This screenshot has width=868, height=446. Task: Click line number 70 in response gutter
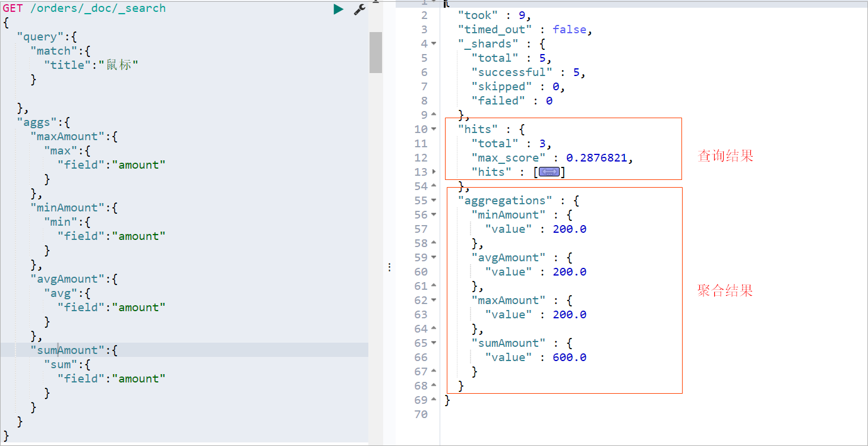click(421, 414)
